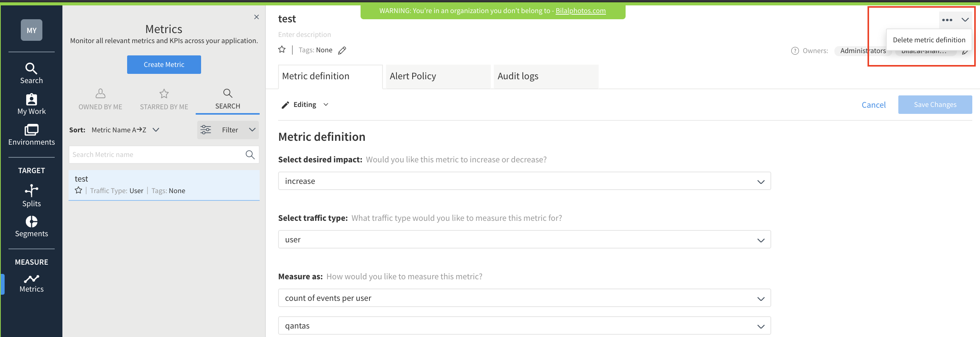Open Segments from the sidebar
This screenshot has width=980, height=337.
[x=32, y=227]
